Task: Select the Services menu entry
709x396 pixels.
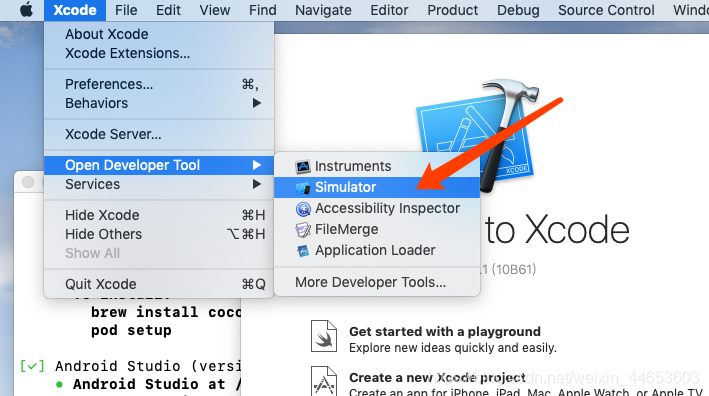Action: coord(159,184)
